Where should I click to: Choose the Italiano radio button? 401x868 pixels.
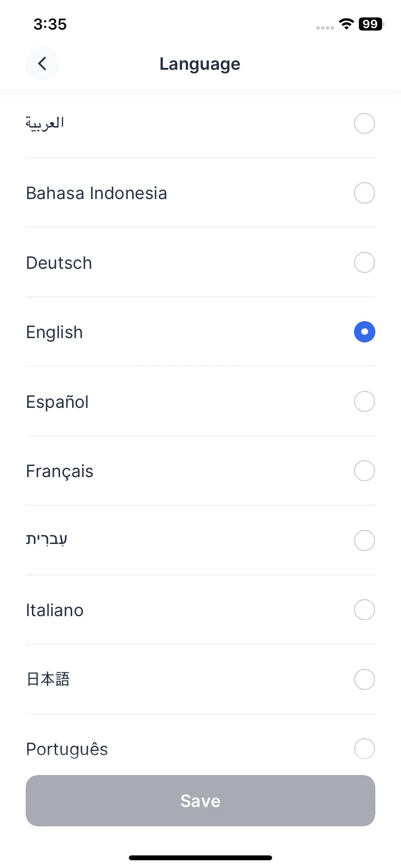365,610
